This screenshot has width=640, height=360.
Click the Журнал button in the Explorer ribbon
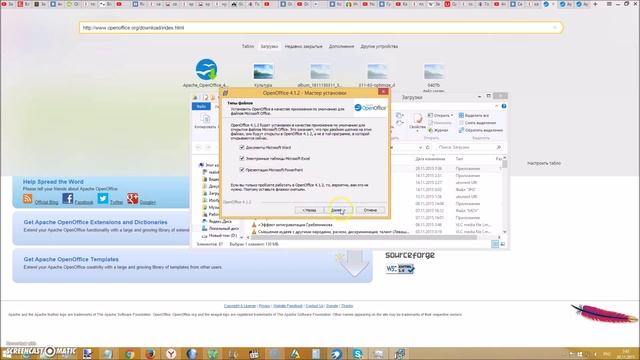438,130
